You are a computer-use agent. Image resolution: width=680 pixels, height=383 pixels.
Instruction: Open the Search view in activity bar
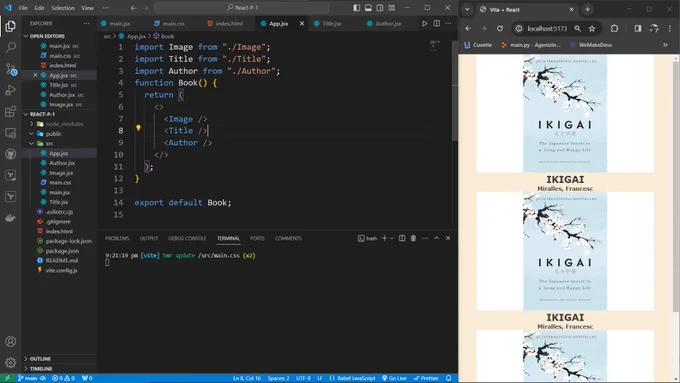pyautogui.click(x=10, y=47)
